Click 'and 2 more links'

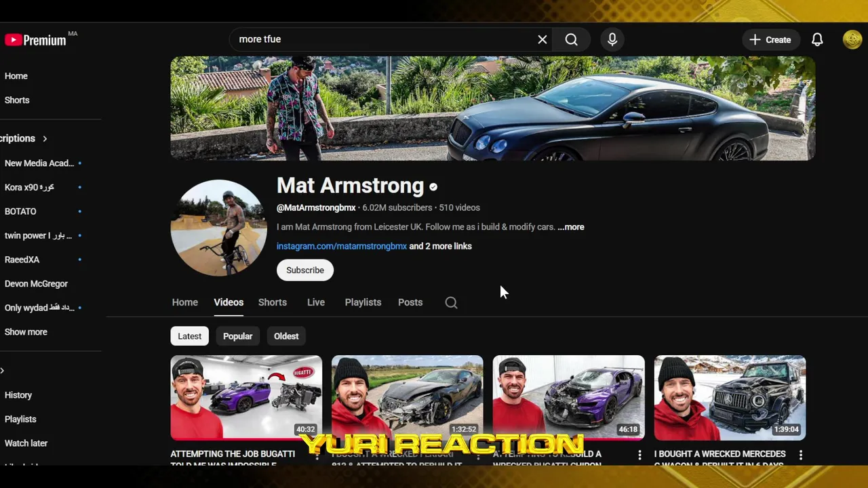[441, 246]
